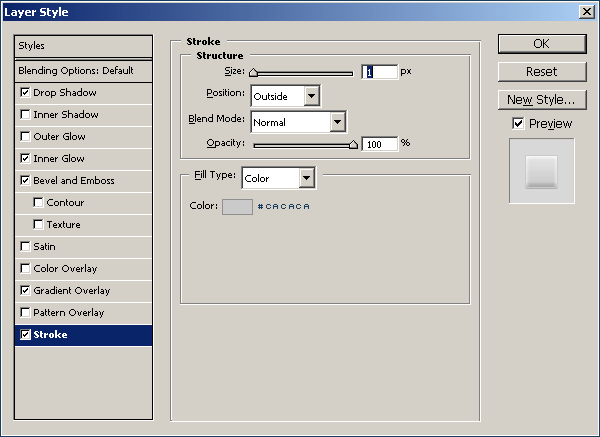Uncheck the Stroke effect checkbox

[x=25, y=334]
